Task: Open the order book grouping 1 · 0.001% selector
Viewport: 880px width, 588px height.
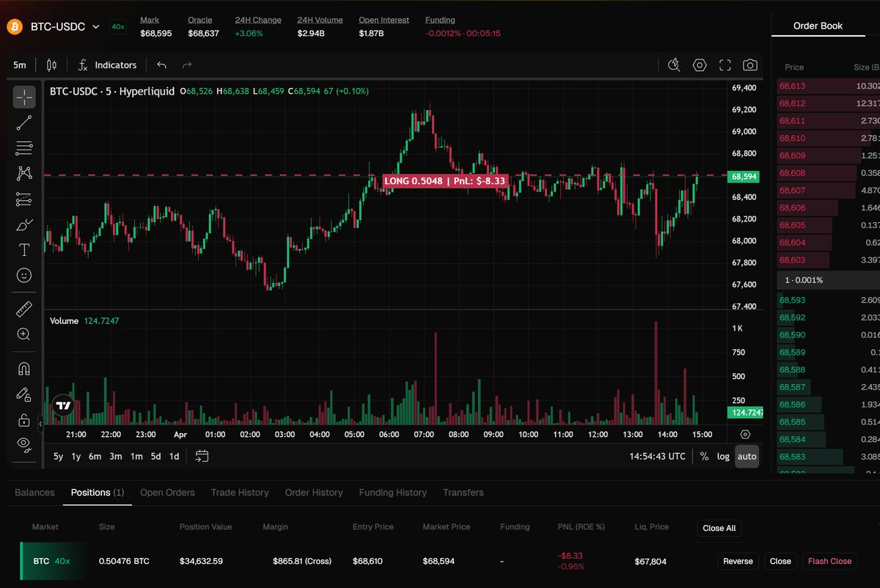Action: click(x=829, y=280)
